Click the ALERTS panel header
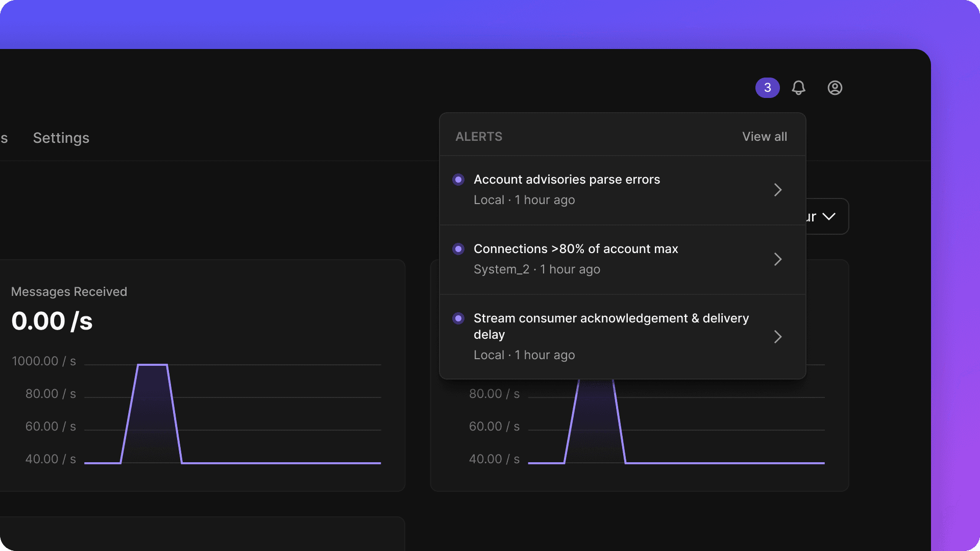The width and height of the screenshot is (980, 551). point(478,137)
